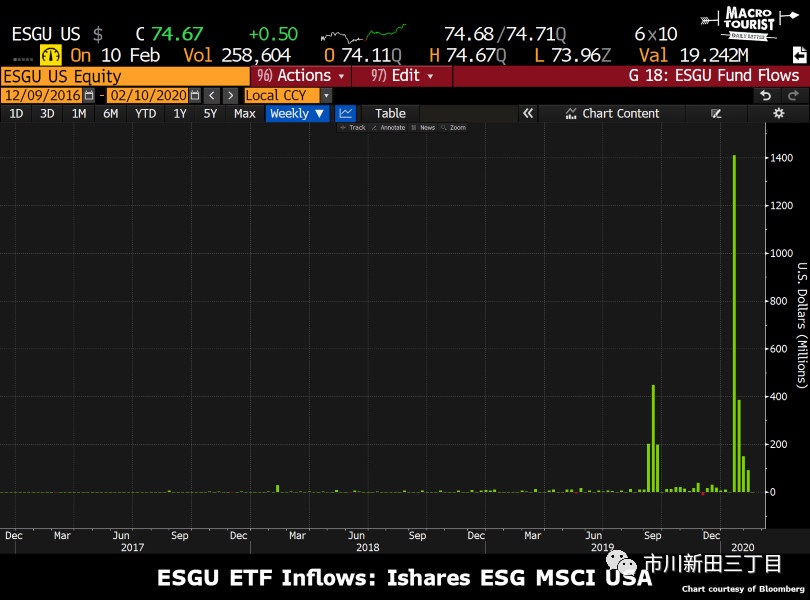Activate the Zoom tool
Image resolution: width=810 pixels, height=600 pixels.
[454, 128]
